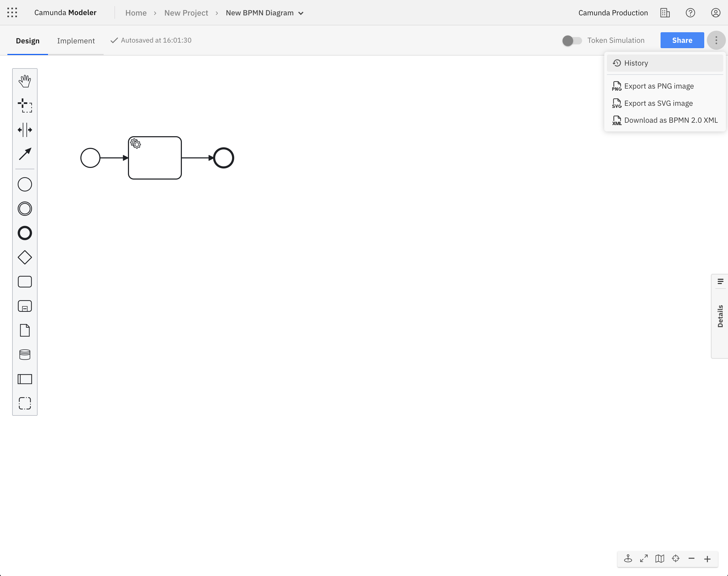Screen dimensions: 728x576
Task: Click the blue Share button
Action: [682, 40]
